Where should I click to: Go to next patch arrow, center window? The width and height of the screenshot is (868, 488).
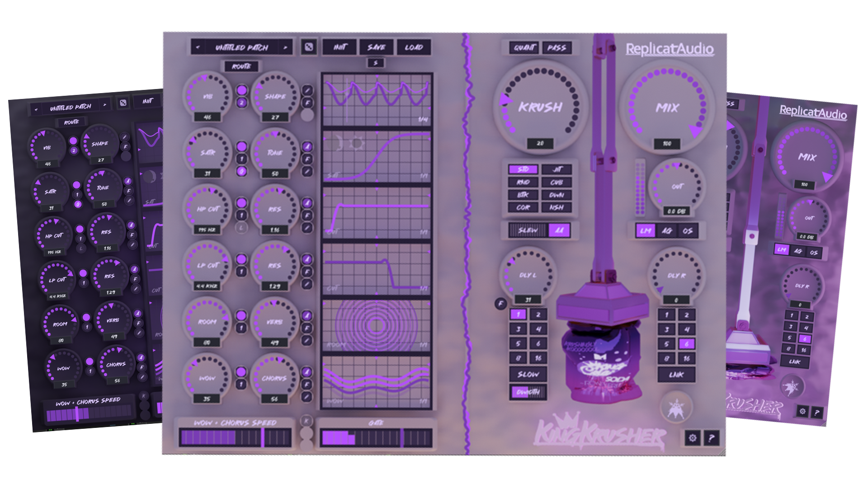[x=285, y=47]
